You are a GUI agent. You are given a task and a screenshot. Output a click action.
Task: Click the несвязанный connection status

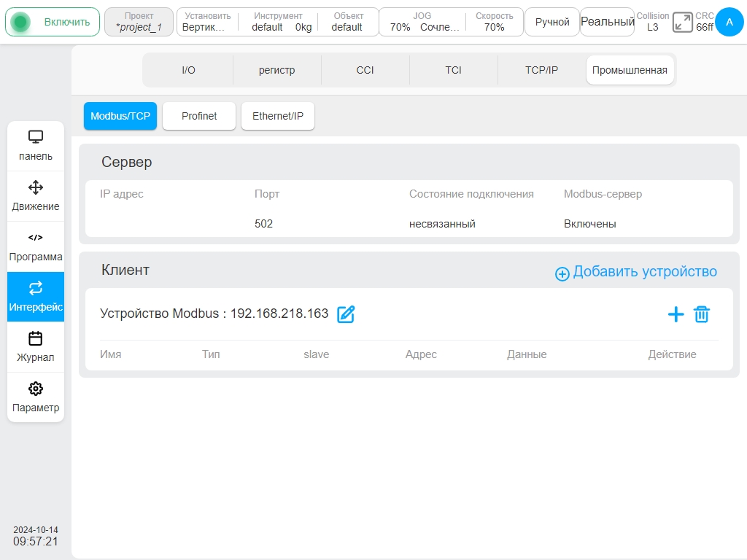[x=442, y=224]
